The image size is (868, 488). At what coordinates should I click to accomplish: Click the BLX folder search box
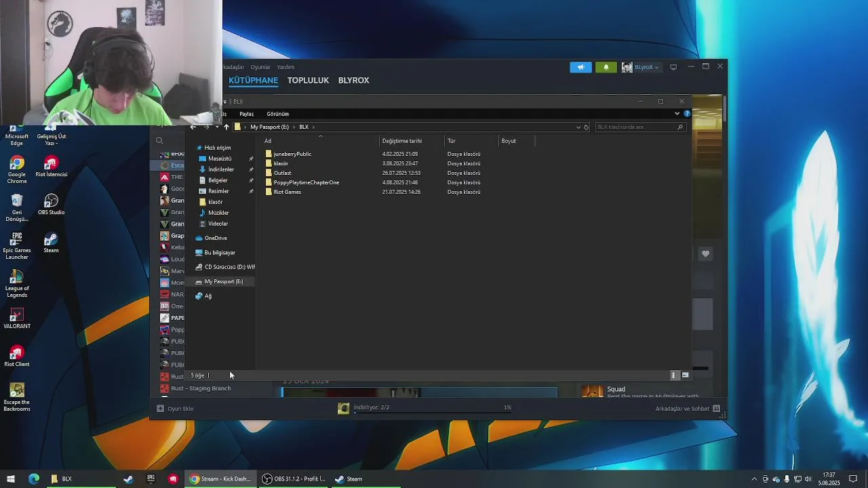pos(639,127)
